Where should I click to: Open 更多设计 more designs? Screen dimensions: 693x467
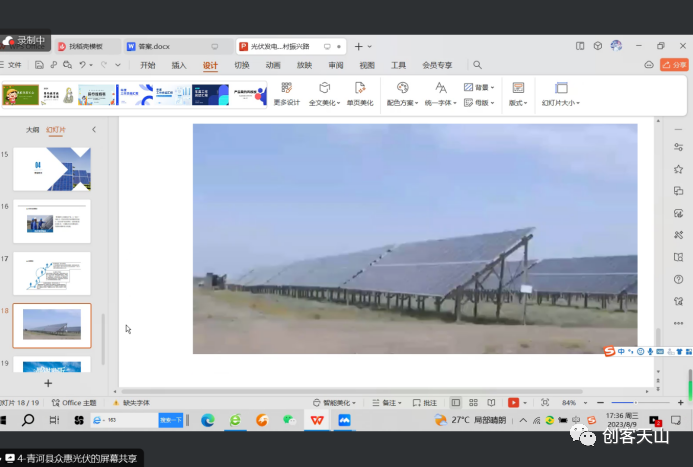click(x=287, y=94)
